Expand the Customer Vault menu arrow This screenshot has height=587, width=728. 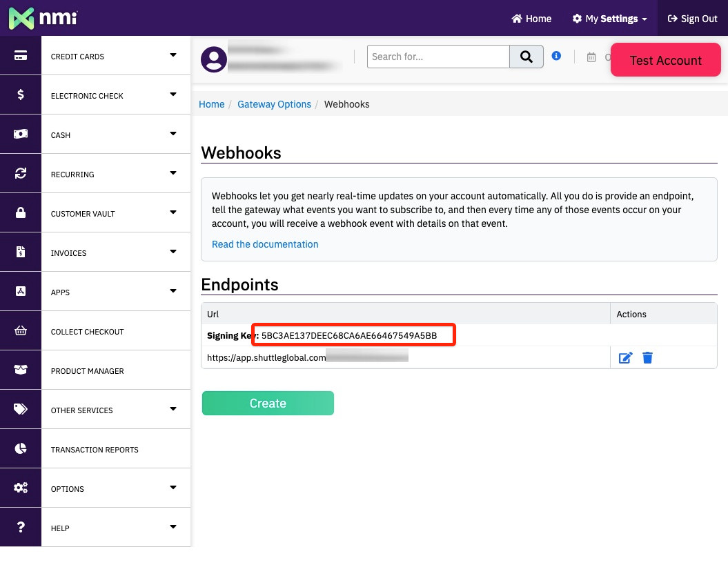coord(173,212)
